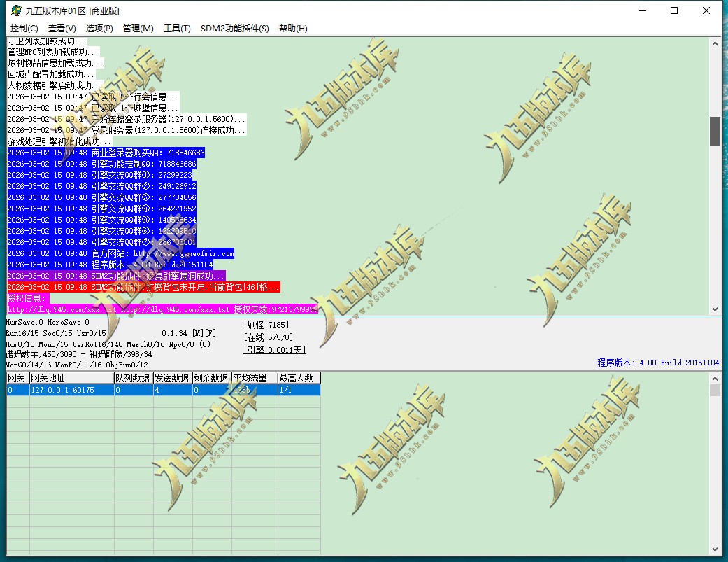Viewport: 728px width, 562px height.
Task: Click the red 扩展背包未开启 log line
Action: (x=143, y=287)
